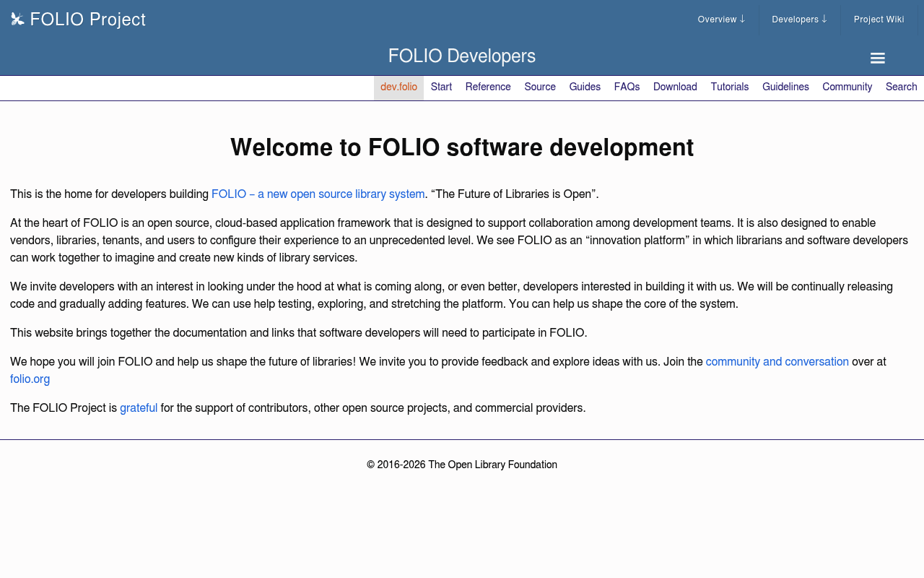The image size is (924, 578).
Task: Visit the Tutorials section
Action: [x=730, y=87]
